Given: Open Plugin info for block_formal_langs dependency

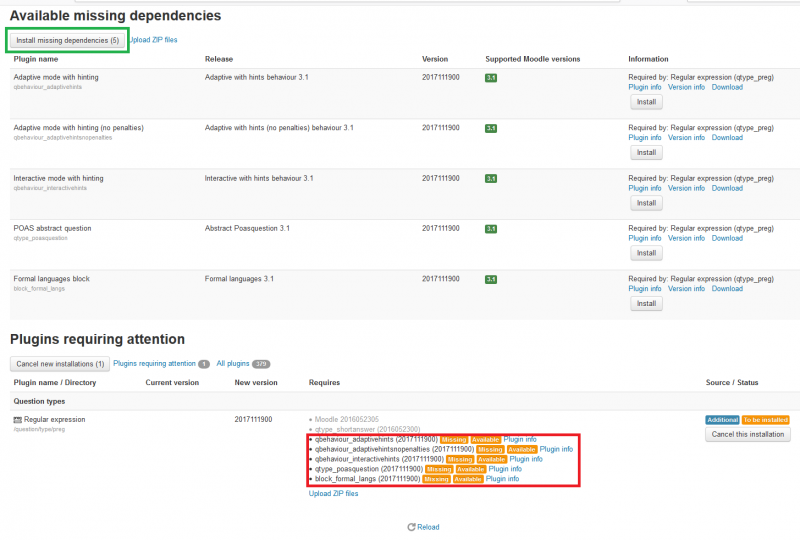Looking at the screenshot, I should tap(502, 479).
